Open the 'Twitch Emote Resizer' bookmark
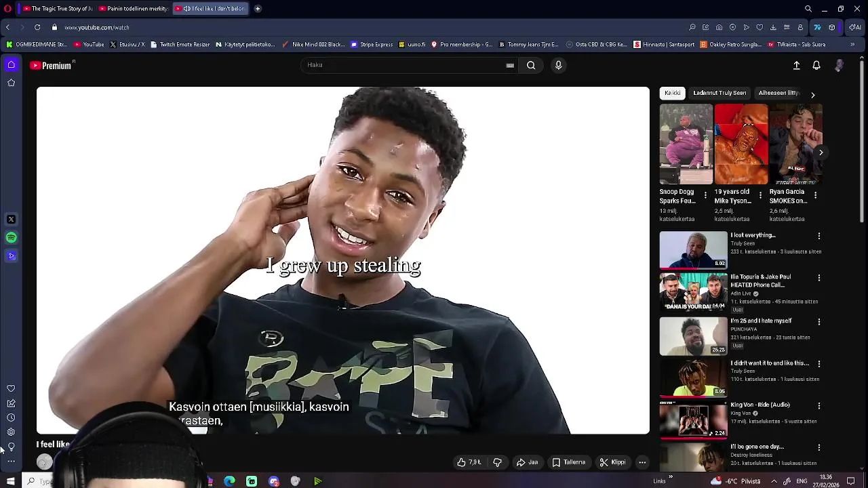This screenshot has height=488, width=868. (180, 45)
